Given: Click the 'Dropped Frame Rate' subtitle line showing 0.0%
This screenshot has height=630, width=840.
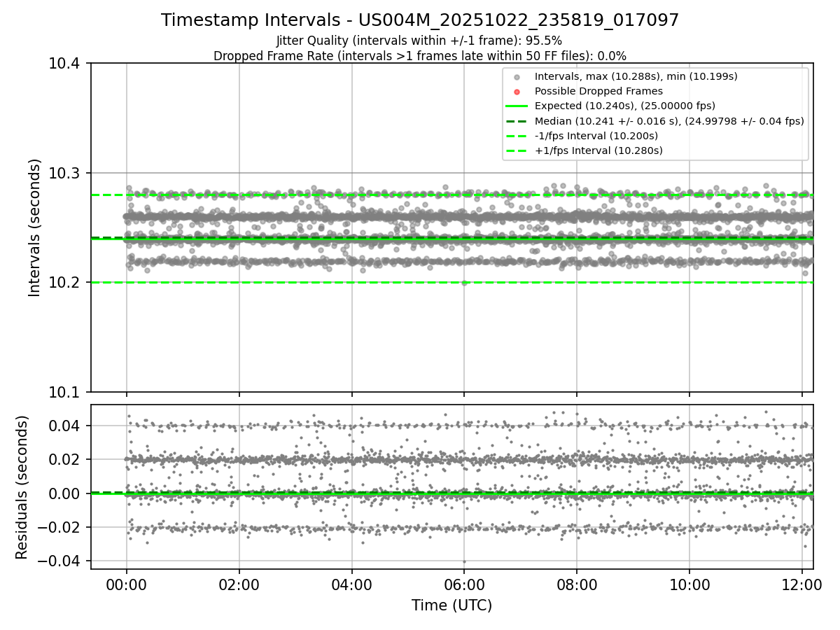Looking at the screenshot, I should click(420, 56).
